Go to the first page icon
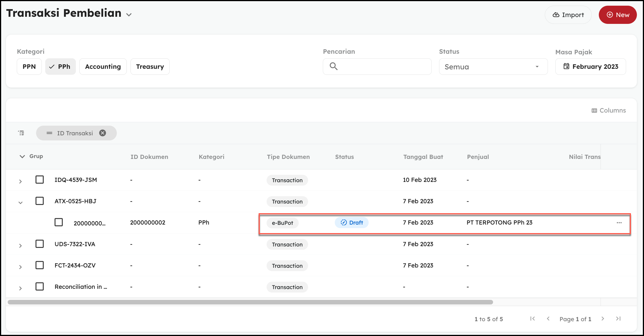This screenshot has width=644, height=336. coord(533,319)
